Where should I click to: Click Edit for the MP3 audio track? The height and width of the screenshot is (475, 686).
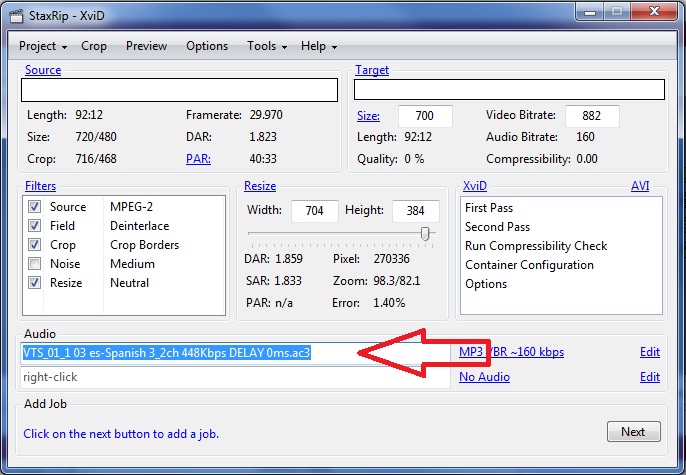coord(650,352)
